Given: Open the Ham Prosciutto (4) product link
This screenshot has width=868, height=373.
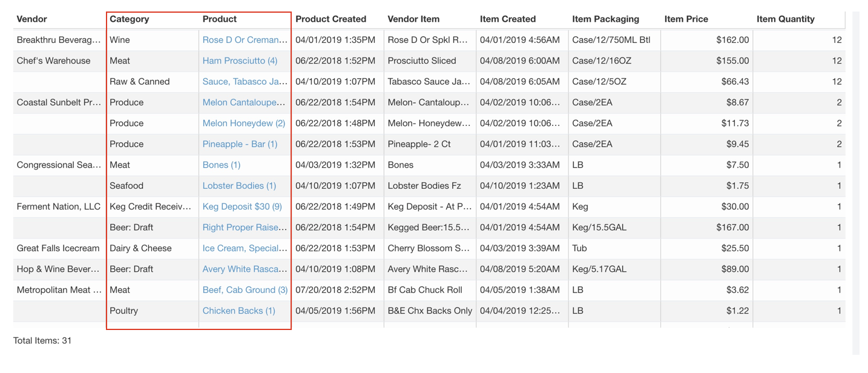Looking at the screenshot, I should (x=240, y=61).
